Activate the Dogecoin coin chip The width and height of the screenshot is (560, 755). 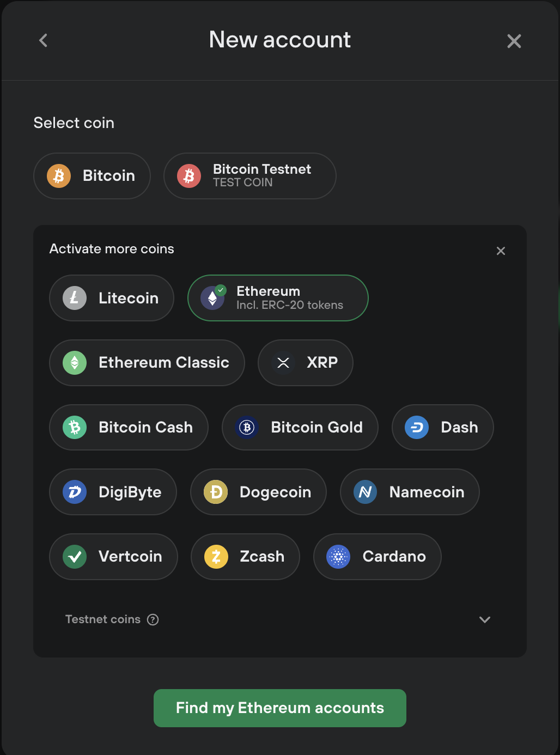click(x=258, y=492)
